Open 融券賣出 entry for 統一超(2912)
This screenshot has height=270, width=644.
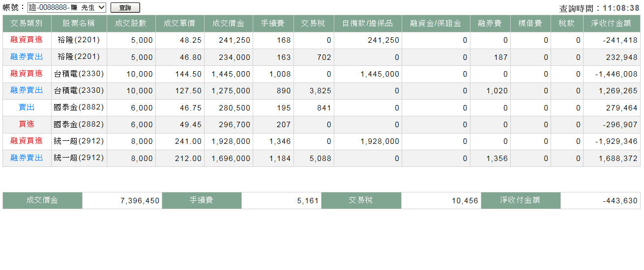(x=27, y=158)
